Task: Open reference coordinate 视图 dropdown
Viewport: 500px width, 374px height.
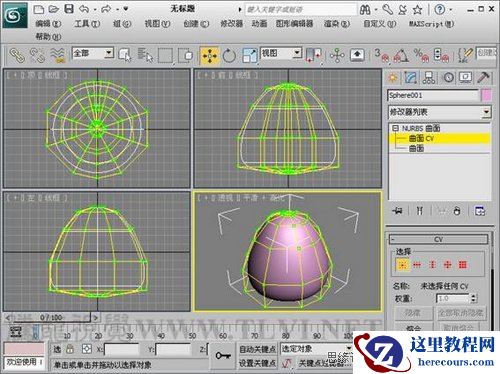Action: click(281, 53)
